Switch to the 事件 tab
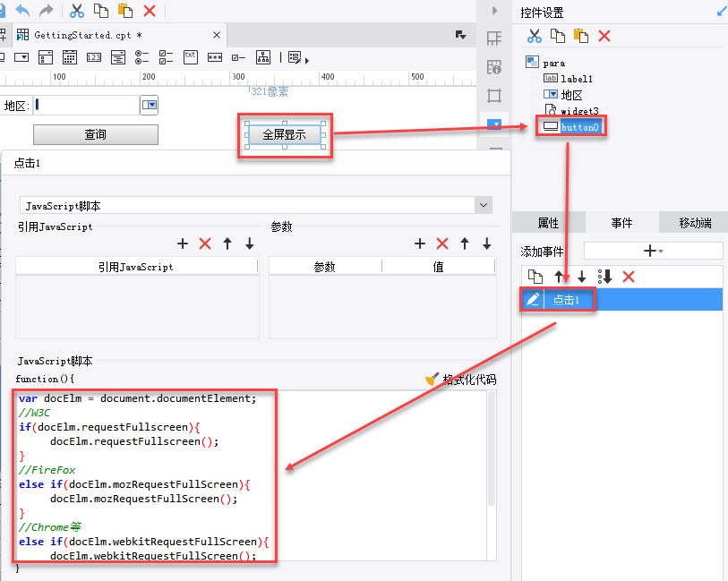Image resolution: width=728 pixels, height=581 pixels. [x=621, y=223]
